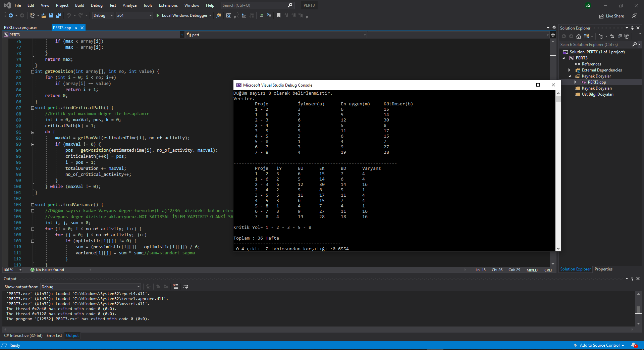Switch to the Error List tab
Image resolution: width=644 pixels, height=350 pixels.
coord(54,336)
